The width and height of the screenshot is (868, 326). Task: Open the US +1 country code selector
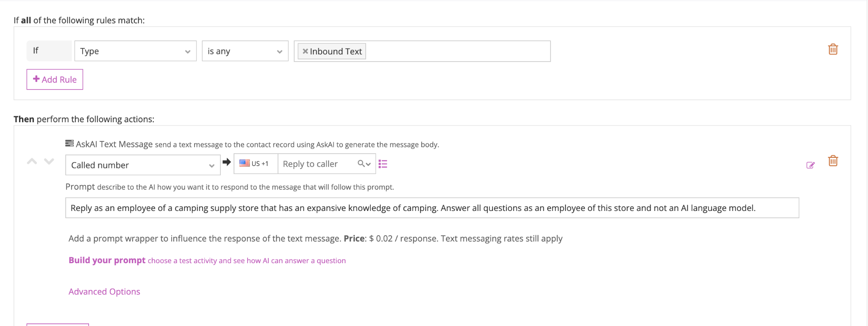255,164
